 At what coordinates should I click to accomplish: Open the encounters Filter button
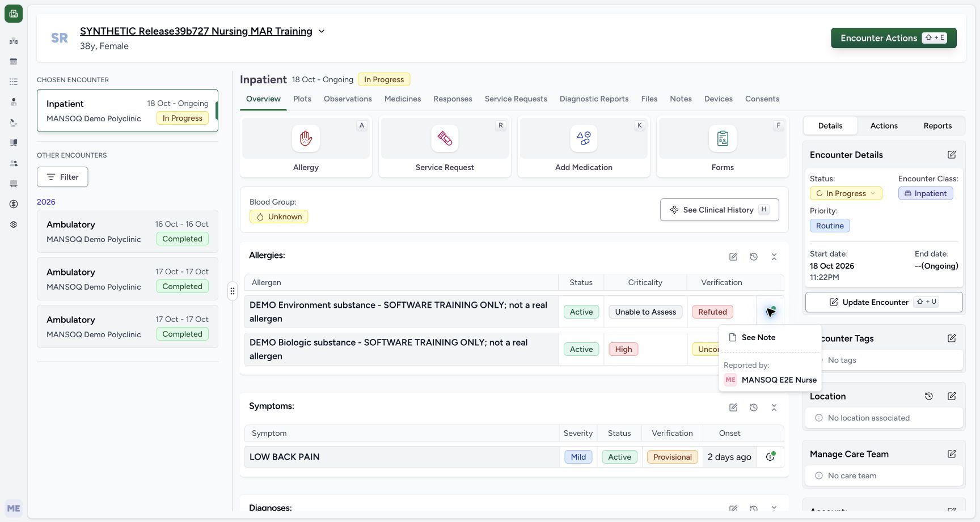pyautogui.click(x=62, y=177)
